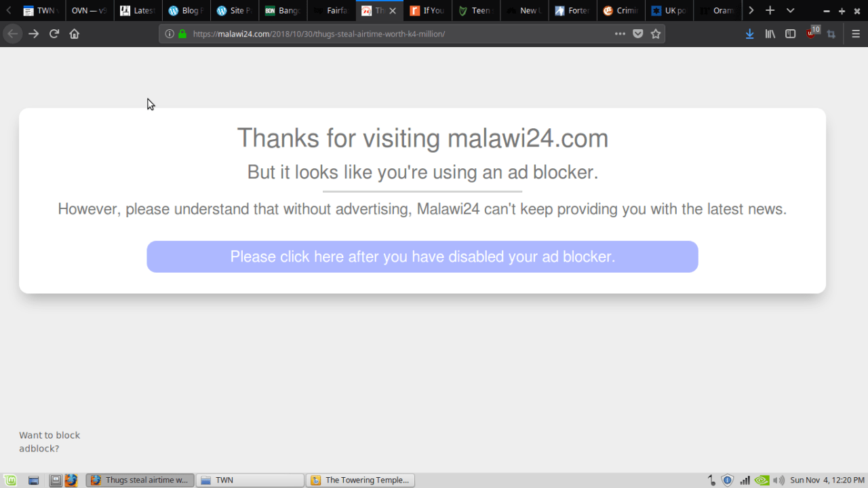Go to the Firefox home page
Image resolution: width=868 pixels, height=488 pixels.
(x=75, y=34)
